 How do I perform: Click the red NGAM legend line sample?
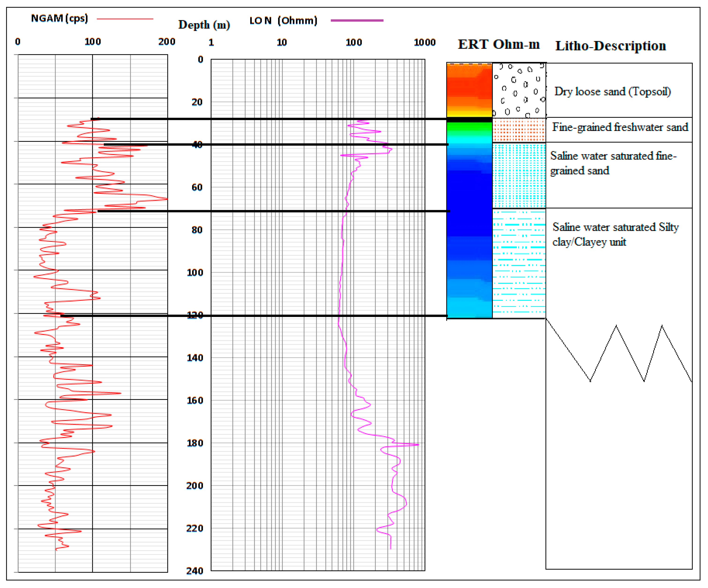pos(125,19)
